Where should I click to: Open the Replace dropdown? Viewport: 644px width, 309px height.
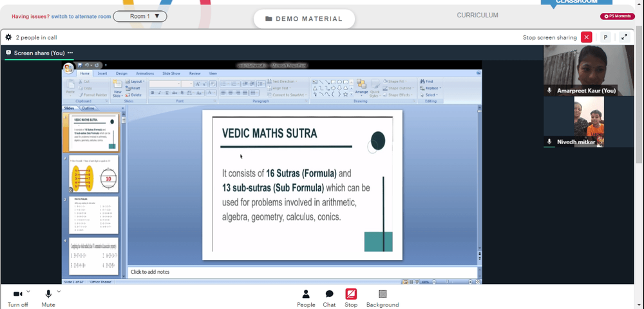[430, 88]
